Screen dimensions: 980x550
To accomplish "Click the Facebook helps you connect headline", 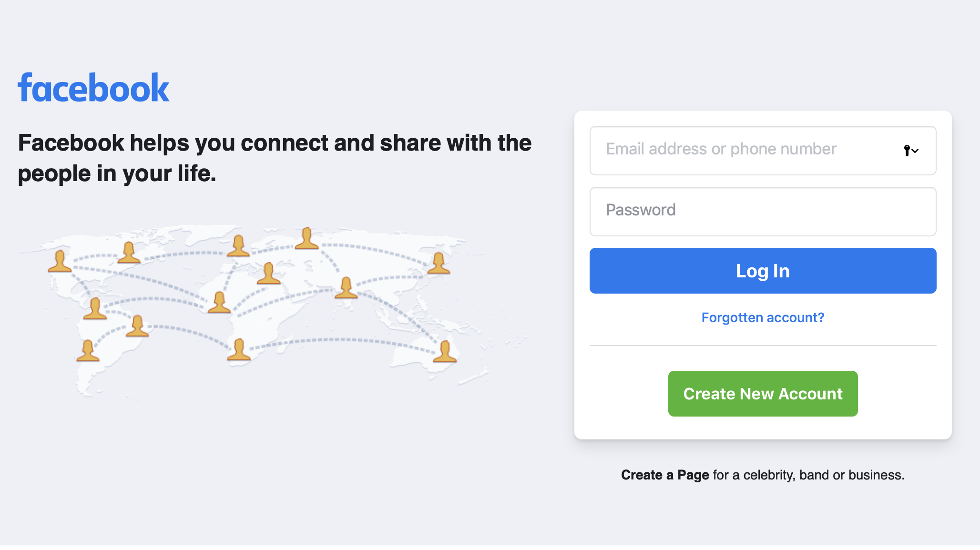I will pyautogui.click(x=275, y=158).
